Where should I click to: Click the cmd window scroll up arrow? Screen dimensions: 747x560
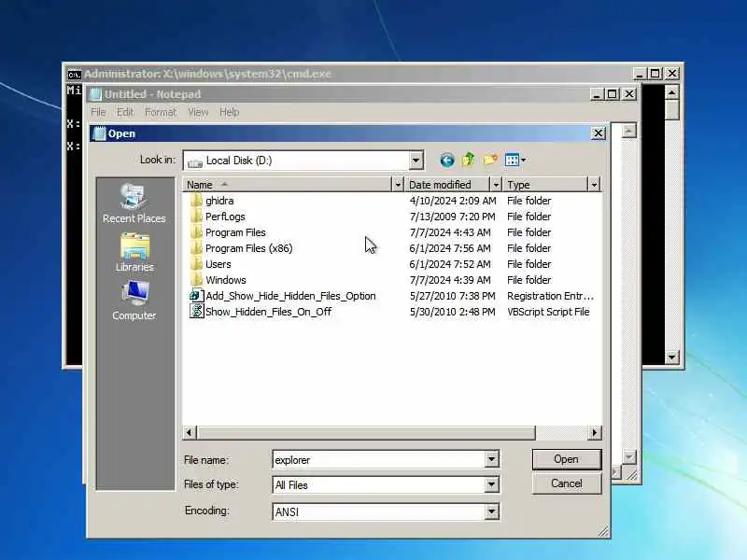click(x=671, y=91)
